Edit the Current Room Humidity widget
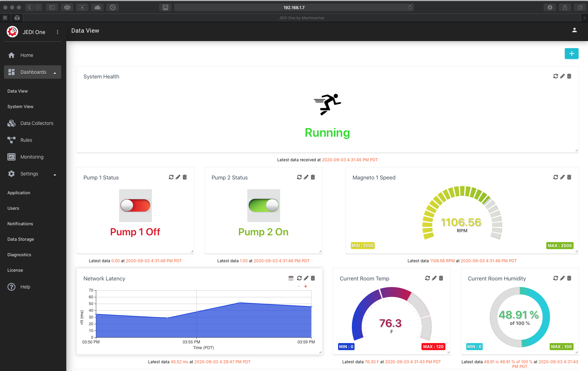The height and width of the screenshot is (371, 588). pos(562,278)
